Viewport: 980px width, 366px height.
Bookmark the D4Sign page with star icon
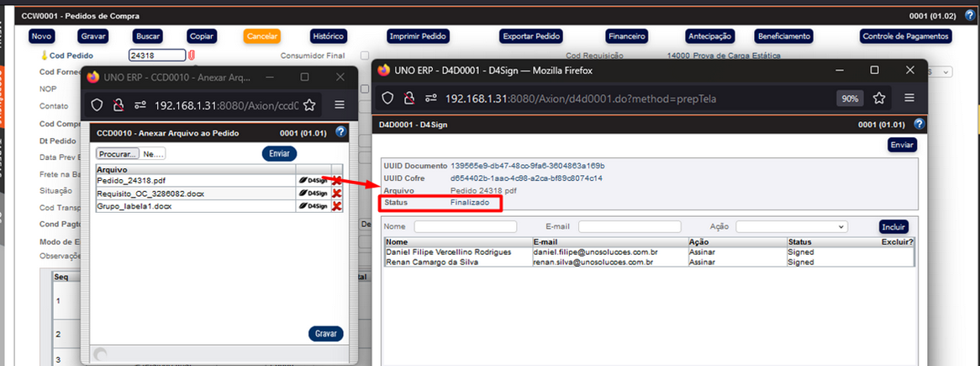pyautogui.click(x=879, y=98)
